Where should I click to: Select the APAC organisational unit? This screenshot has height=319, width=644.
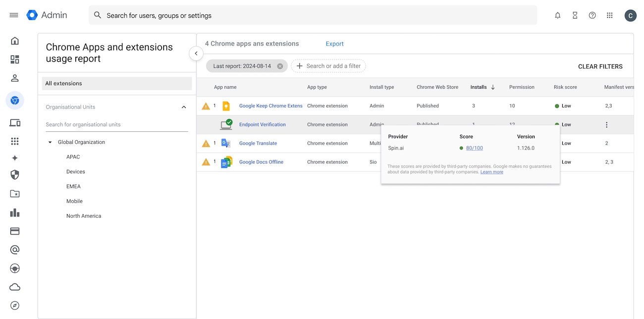(73, 157)
